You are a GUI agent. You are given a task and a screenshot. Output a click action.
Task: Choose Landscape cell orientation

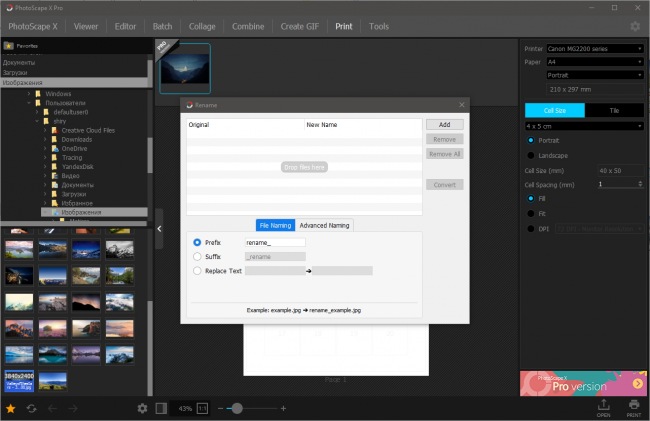pyautogui.click(x=531, y=155)
